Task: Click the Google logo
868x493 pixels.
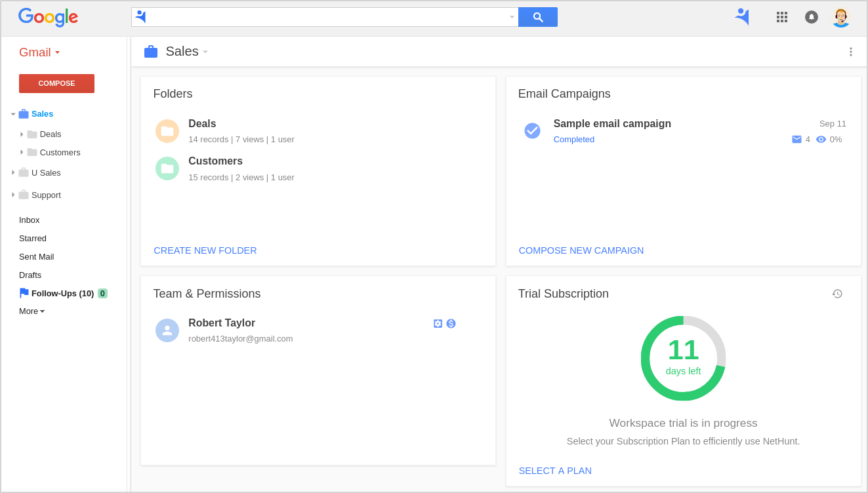Action: pos(48,18)
